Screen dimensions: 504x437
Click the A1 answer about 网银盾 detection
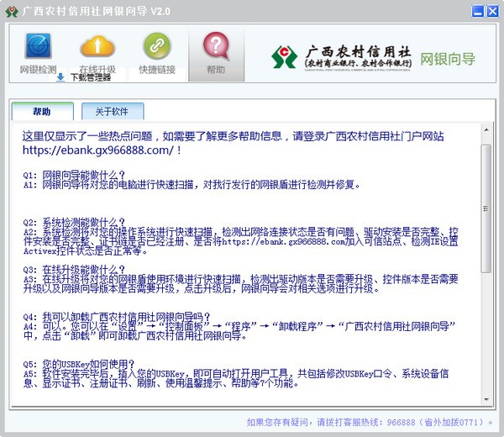click(x=192, y=185)
